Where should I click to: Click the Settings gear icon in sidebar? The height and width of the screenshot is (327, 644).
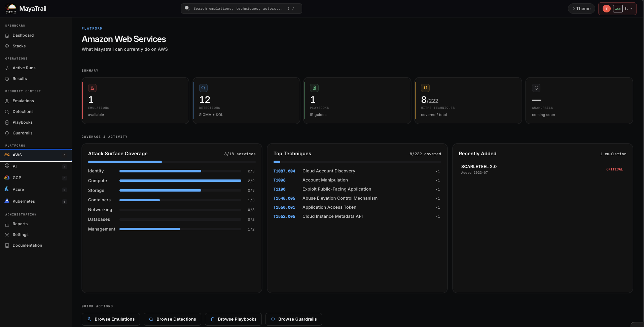(x=7, y=235)
